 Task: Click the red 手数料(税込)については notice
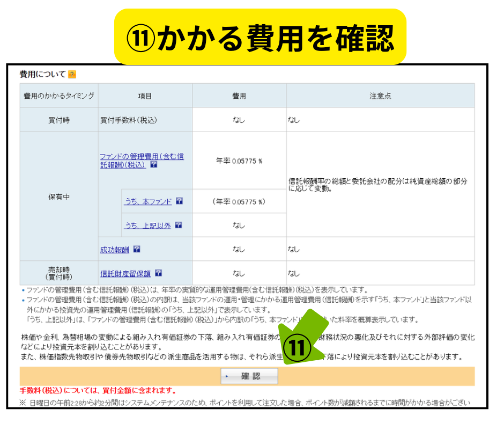point(98,390)
